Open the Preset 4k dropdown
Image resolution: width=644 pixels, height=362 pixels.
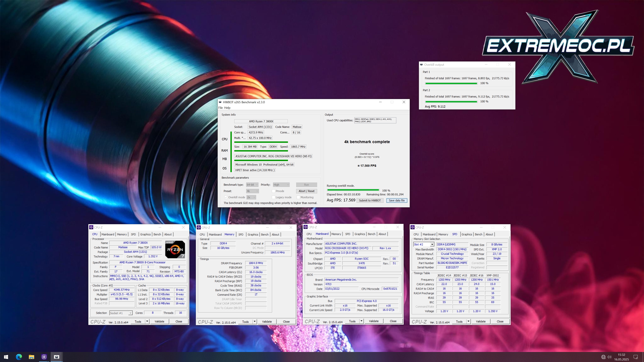pyautogui.click(x=253, y=191)
